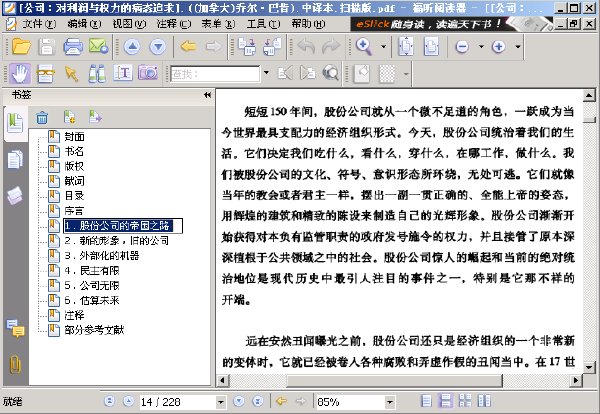Delete bookmark with trash bin icon
600x414 pixels.
42,117
